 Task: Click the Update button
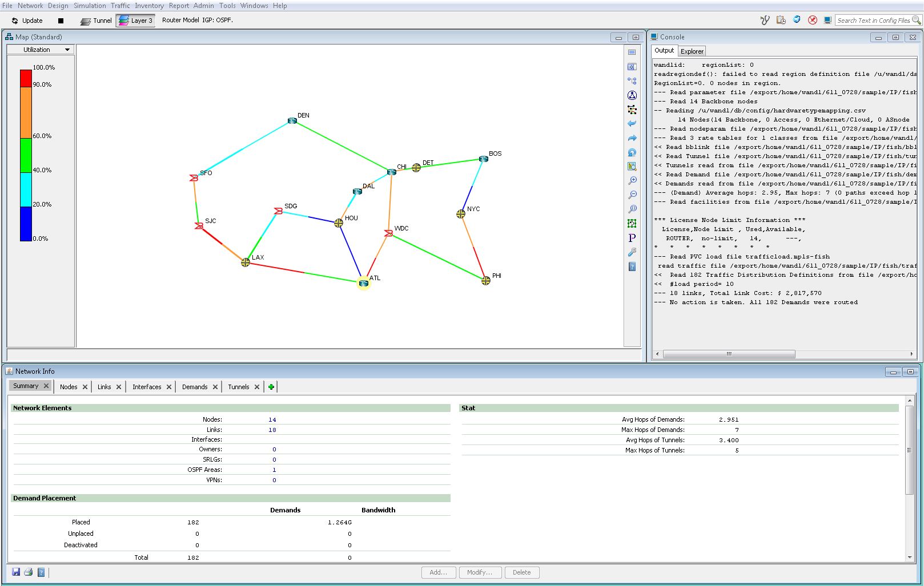27,21
